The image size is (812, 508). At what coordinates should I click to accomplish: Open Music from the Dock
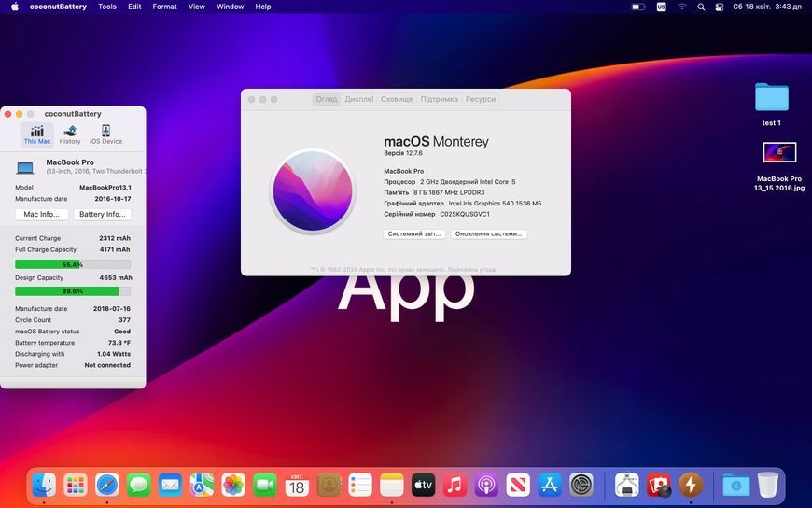[455, 486]
